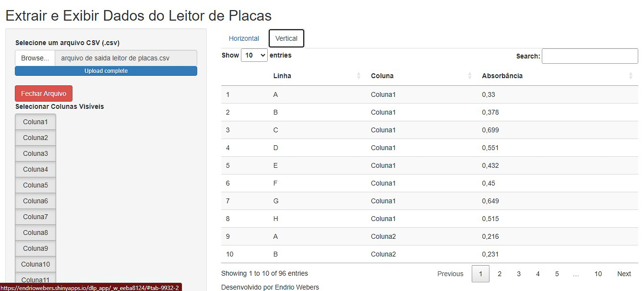Sort table by Linha column arrows
This screenshot has height=291, width=644.
(358, 76)
